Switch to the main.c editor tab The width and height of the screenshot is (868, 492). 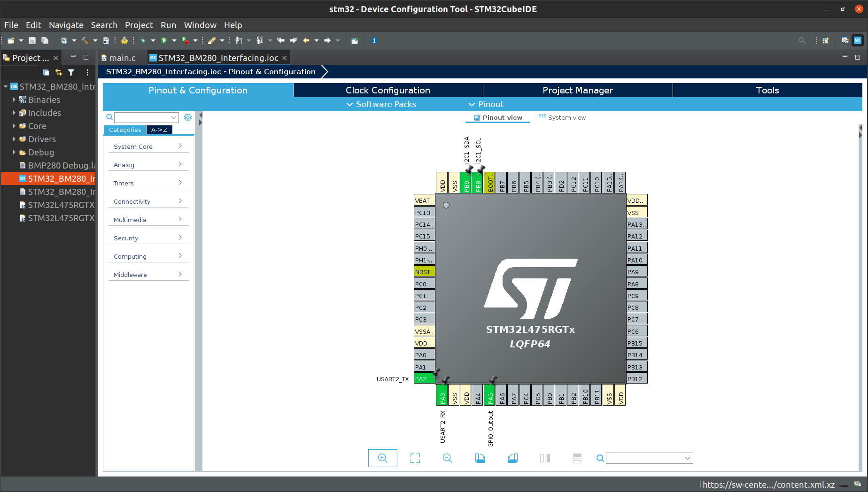[123, 57]
